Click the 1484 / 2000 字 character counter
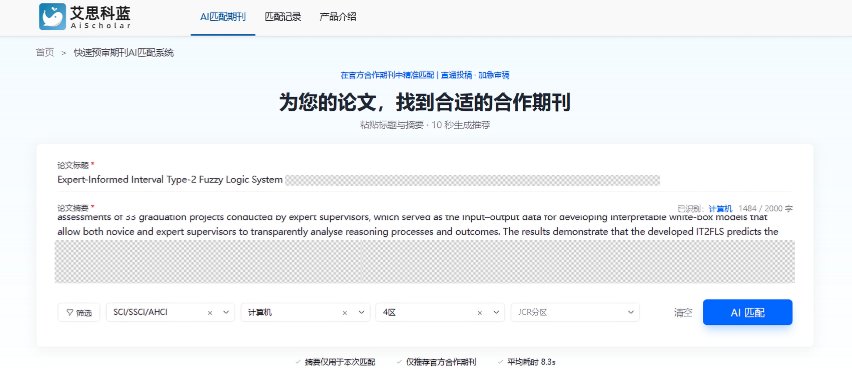 (x=766, y=209)
